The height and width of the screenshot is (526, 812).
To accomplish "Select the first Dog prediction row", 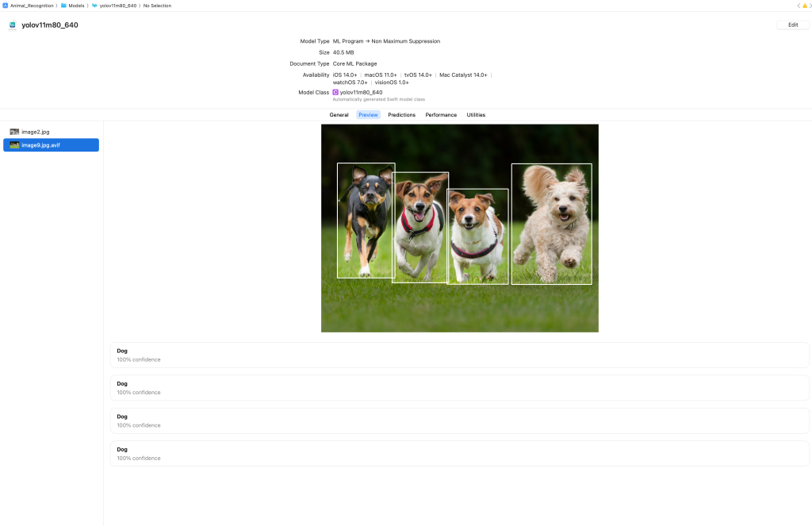I will pyautogui.click(x=459, y=355).
